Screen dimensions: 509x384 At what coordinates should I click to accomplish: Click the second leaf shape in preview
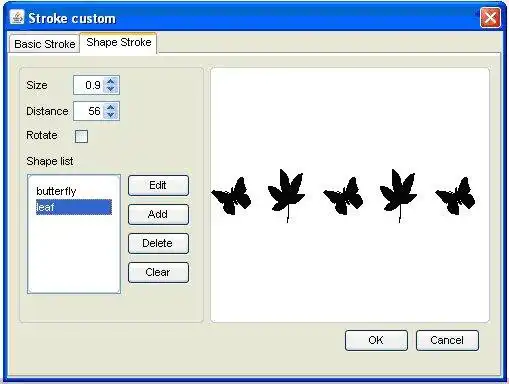coord(399,195)
